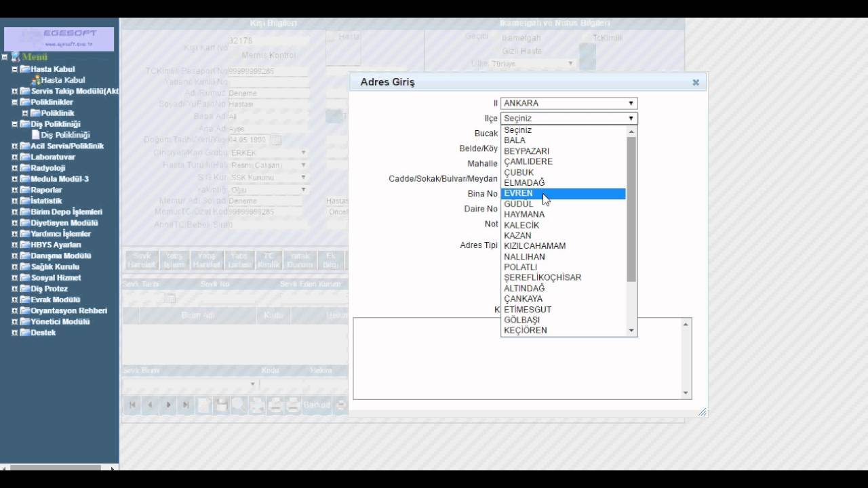This screenshot has height=488, width=868.
Task: Click the folder icon beside Laboratuvar
Action: coord(25,157)
